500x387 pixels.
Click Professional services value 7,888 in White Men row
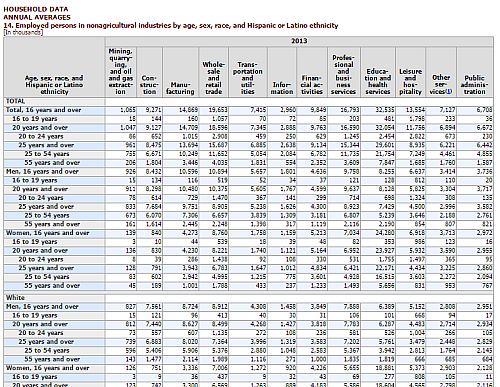pyautogui.click(x=352, y=306)
